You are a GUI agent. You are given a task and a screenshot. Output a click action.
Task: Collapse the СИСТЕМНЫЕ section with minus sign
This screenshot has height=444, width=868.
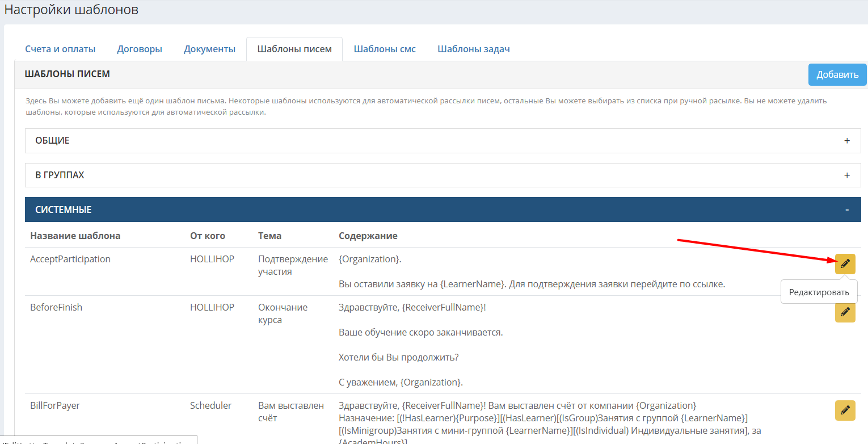point(847,210)
